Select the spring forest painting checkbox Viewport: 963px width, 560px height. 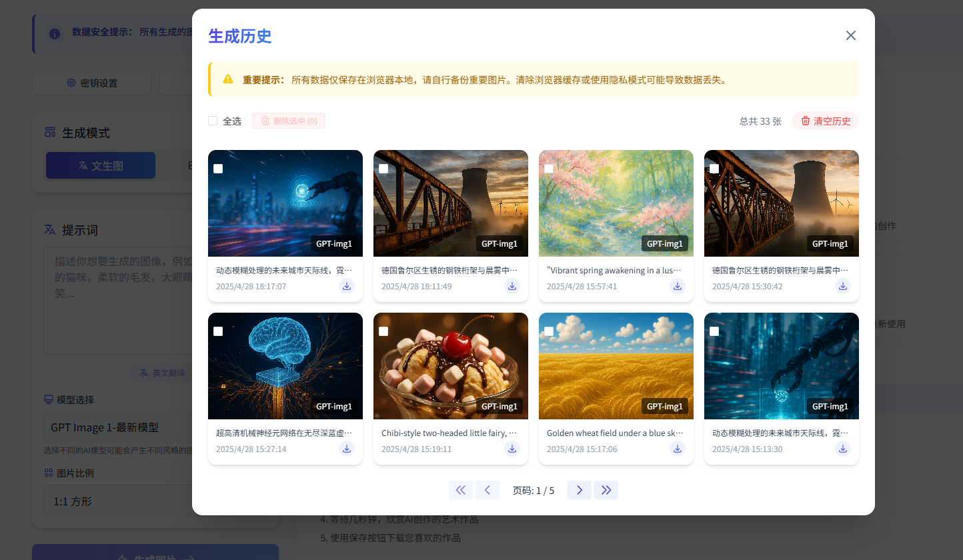(x=549, y=169)
